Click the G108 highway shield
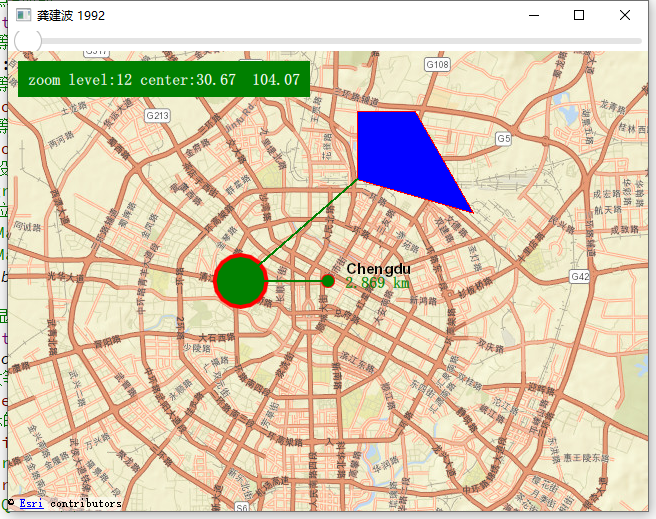Image resolution: width=656 pixels, height=519 pixels. (x=437, y=64)
